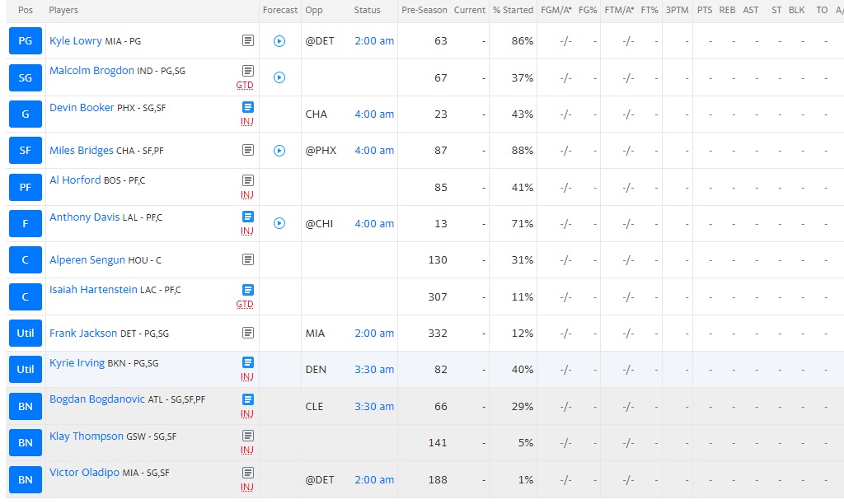The image size is (844, 504).
Task: Open Isaiah Hartenstein's blue notes icon
Action: click(247, 290)
